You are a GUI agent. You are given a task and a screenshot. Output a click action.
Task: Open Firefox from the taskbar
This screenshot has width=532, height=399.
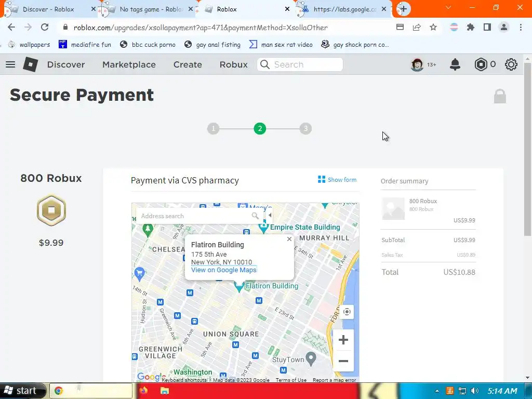pyautogui.click(x=143, y=391)
